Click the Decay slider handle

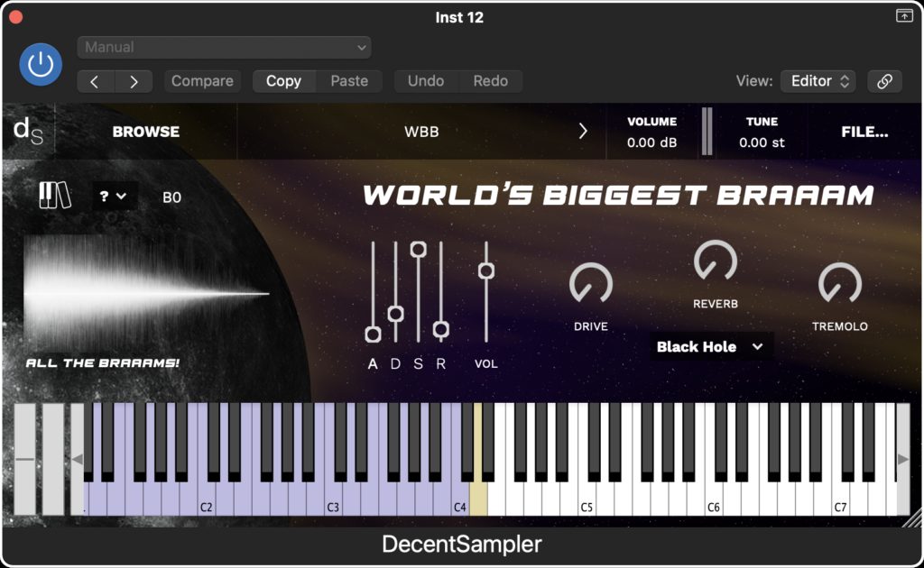tap(395, 314)
